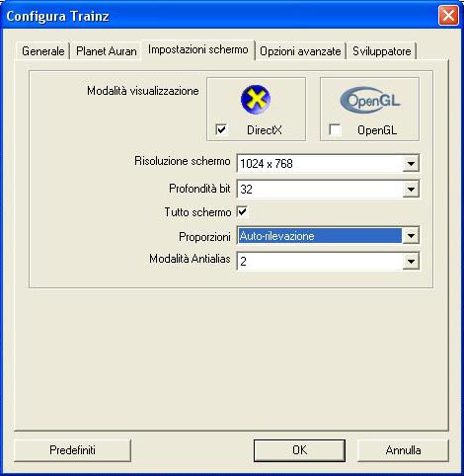Screen dimensions: 464x476
Task: Expand the Modalità Antialias dropdown arrow
Action: [411, 262]
